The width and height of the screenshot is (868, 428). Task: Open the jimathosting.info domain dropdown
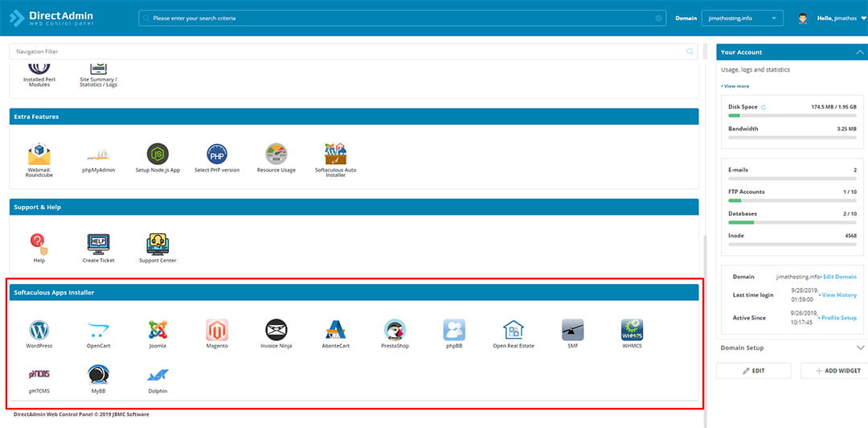click(743, 19)
